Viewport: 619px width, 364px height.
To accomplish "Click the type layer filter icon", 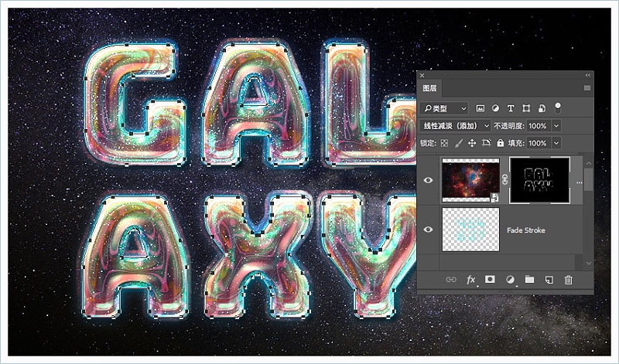I will (511, 108).
